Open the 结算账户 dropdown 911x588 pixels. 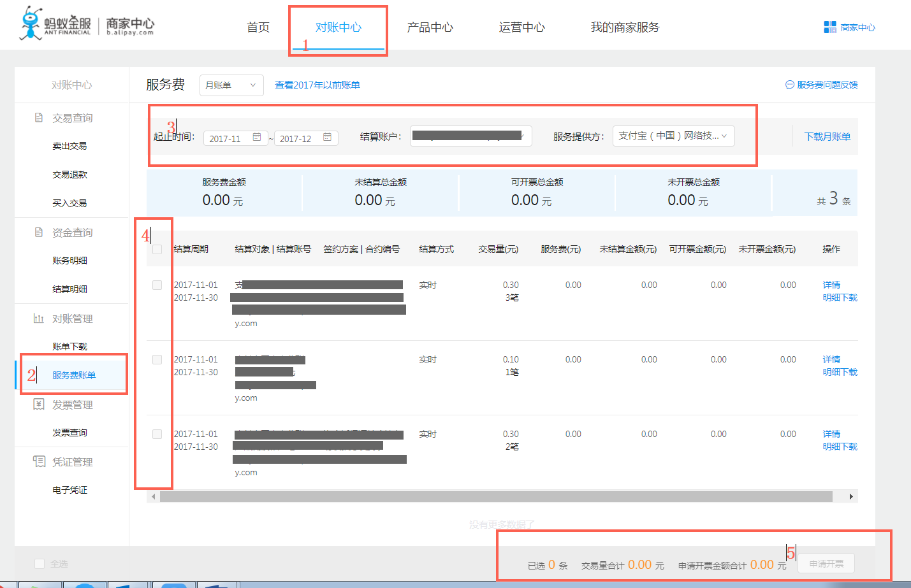point(470,136)
